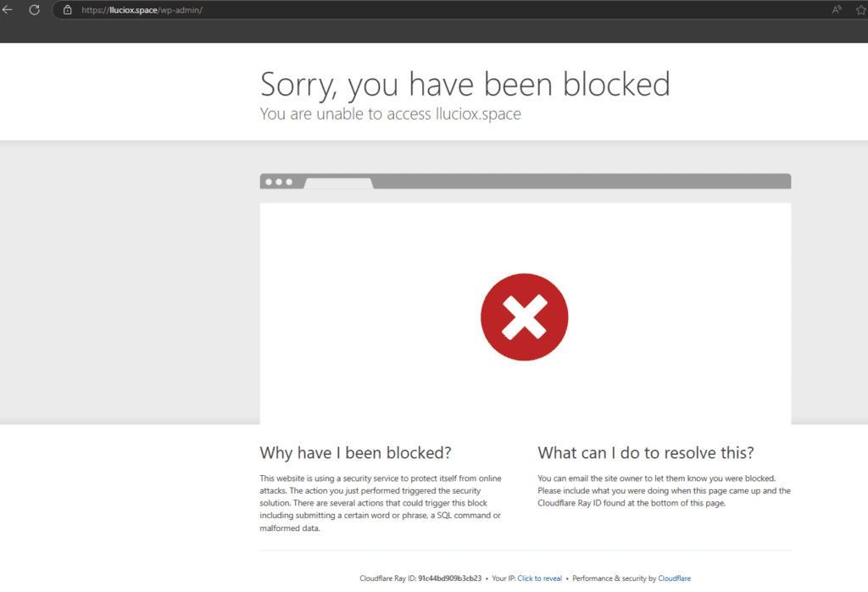Open site info via the lock icon

68,10
